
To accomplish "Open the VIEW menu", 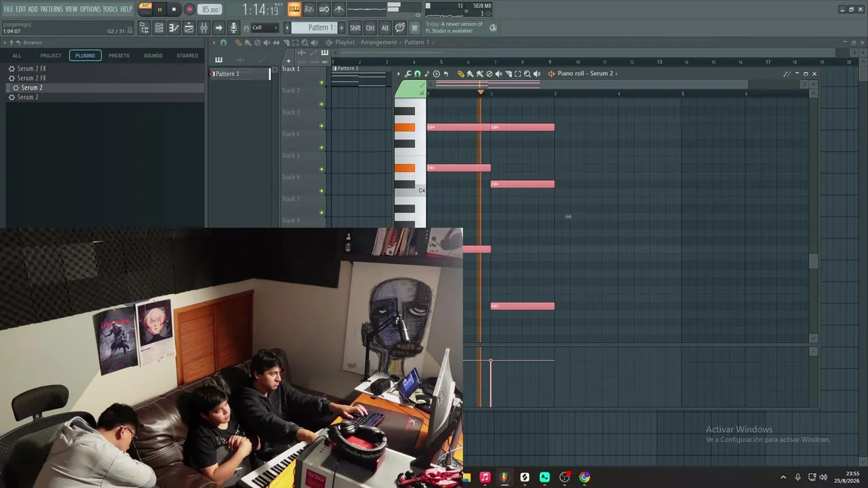I will 71,9.
